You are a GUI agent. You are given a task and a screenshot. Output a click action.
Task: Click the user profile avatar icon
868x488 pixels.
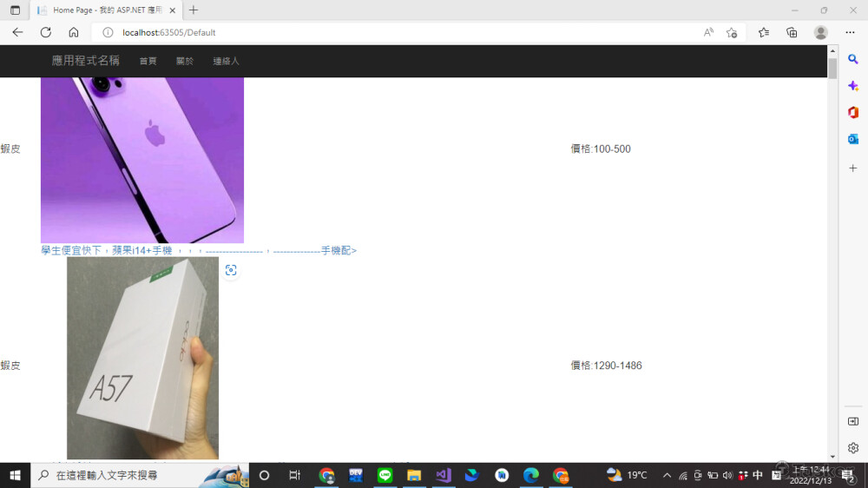(x=820, y=32)
